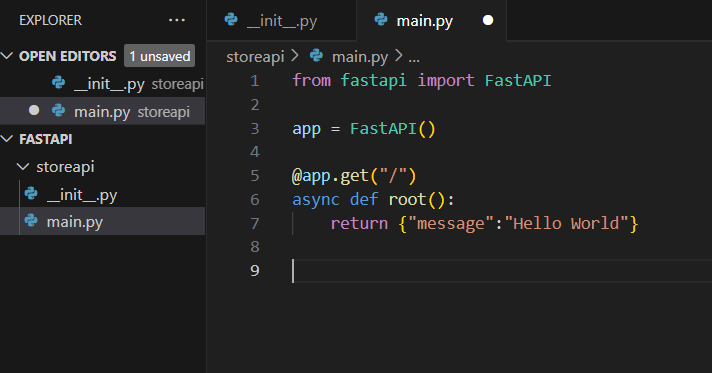Click Python icon beside __init__.py in storeapi folder

[x=31, y=194]
